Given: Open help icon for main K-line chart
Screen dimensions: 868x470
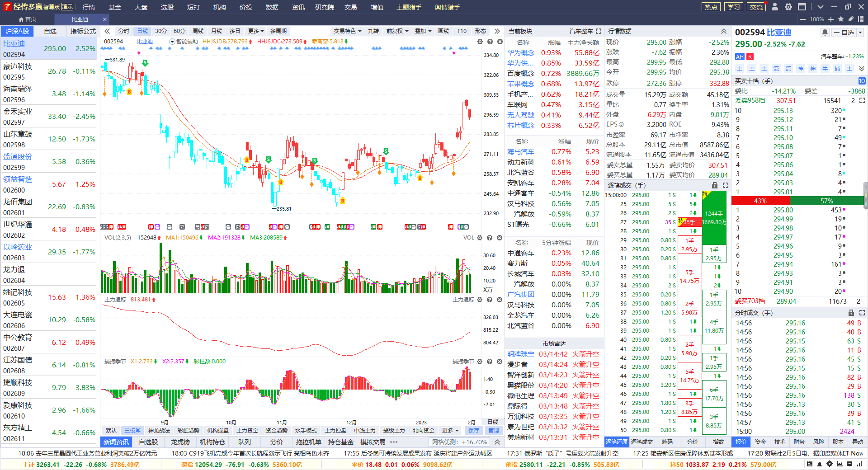Looking at the screenshot, I should pos(490,42).
